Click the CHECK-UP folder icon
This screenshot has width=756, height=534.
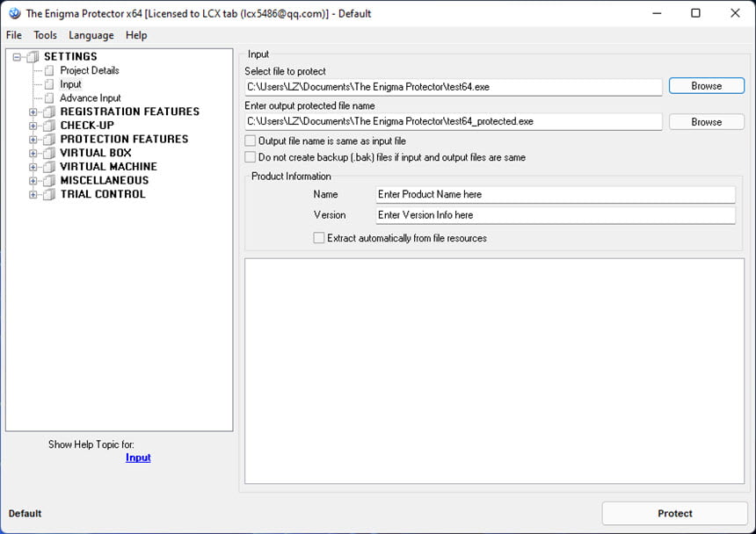pos(48,126)
